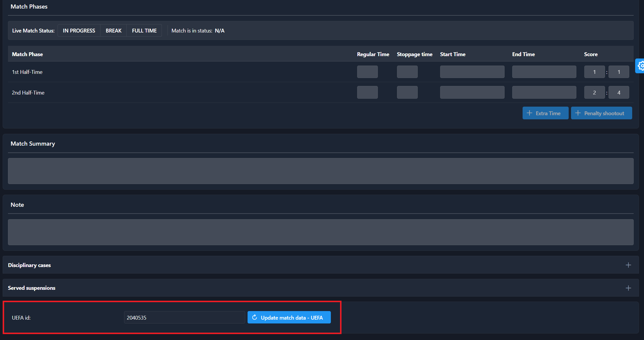Image resolution: width=644 pixels, height=340 pixels.
Task: Click 2nd Half-Time Stoppage time field
Action: coord(407,92)
